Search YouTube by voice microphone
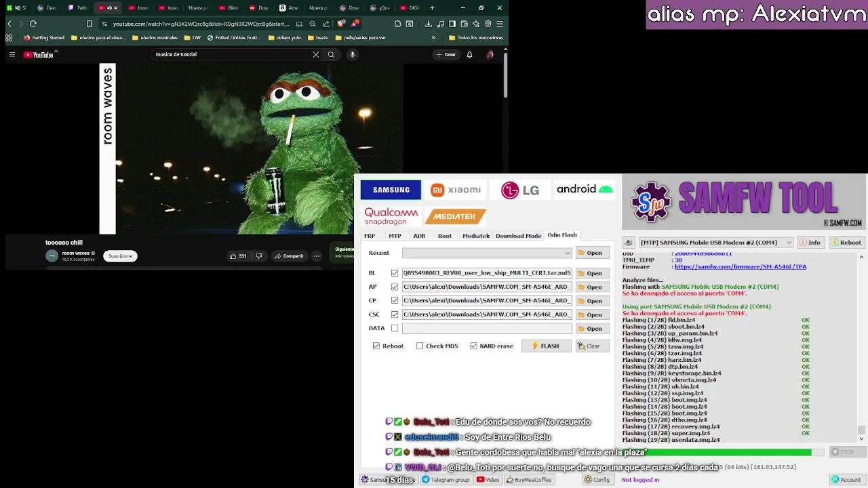The width and height of the screenshot is (868, 488). [x=353, y=55]
